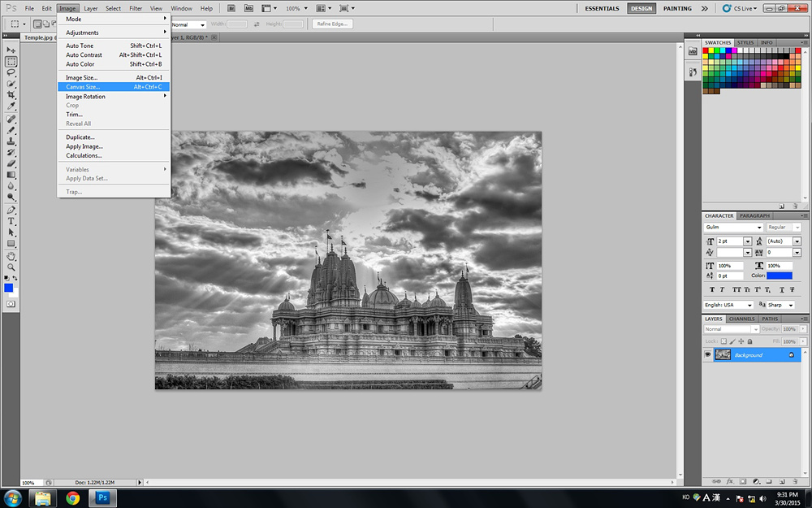Image resolution: width=812 pixels, height=508 pixels.
Task: Switch to the Channels tab
Action: coord(741,319)
